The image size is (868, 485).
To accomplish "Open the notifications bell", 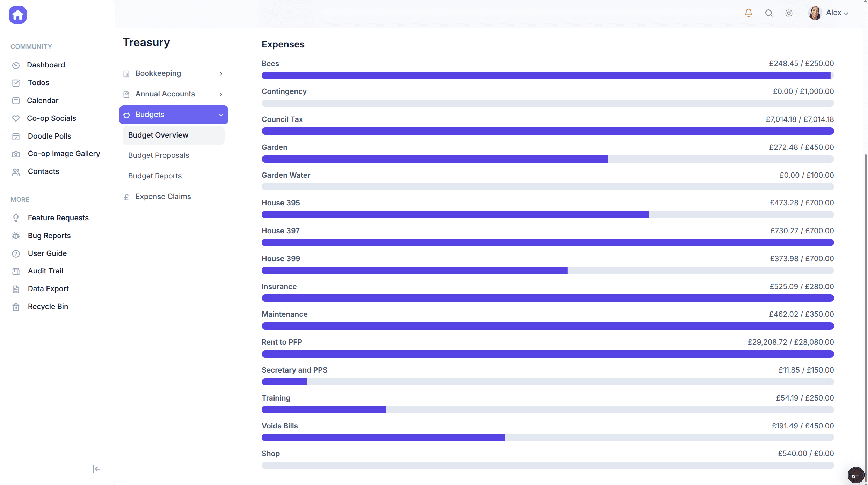I will 748,13.
